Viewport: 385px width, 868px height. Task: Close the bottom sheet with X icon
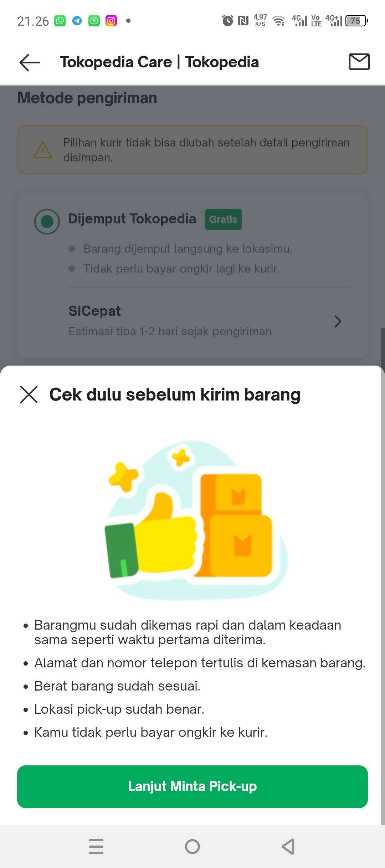[29, 394]
